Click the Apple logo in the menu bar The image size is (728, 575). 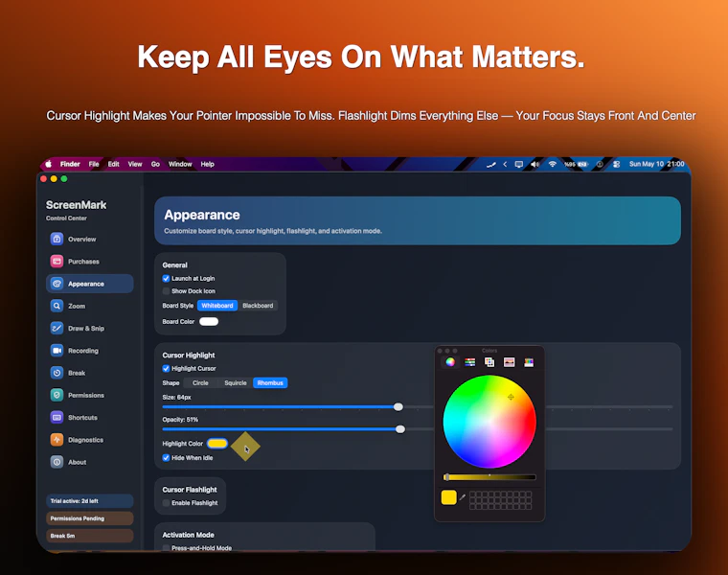(x=48, y=164)
